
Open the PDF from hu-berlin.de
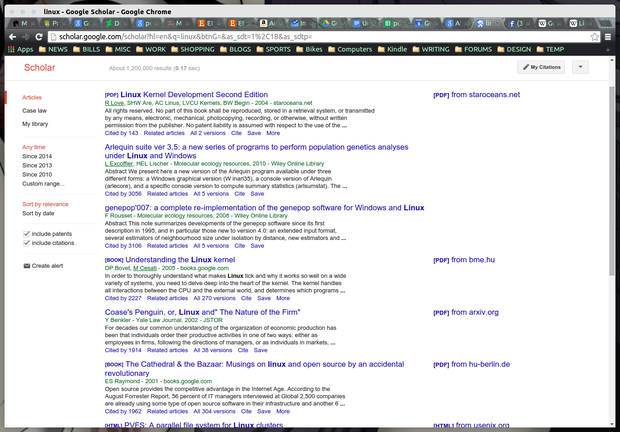click(x=472, y=364)
